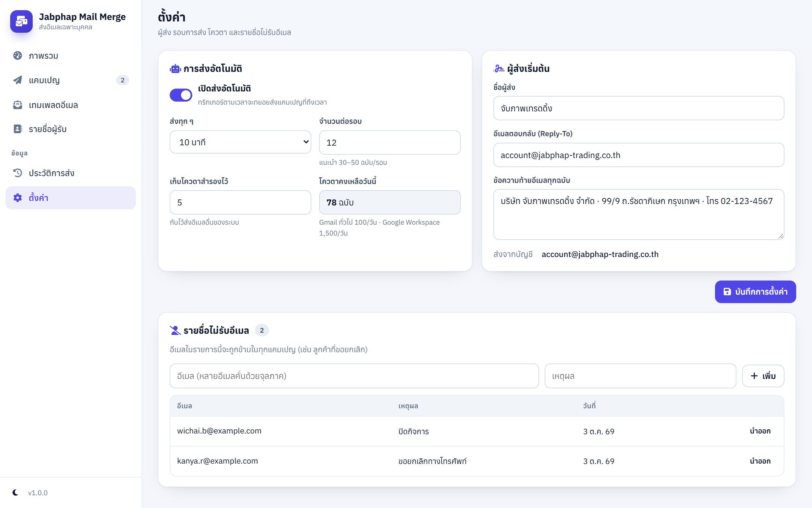This screenshot has width=812, height=508.
Task: Open รายชื่อผู้รับ menu item
Action: (71, 129)
